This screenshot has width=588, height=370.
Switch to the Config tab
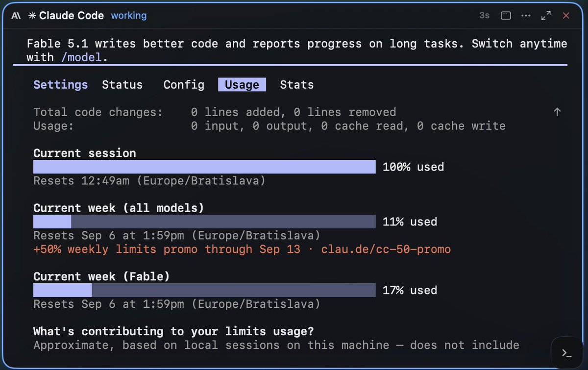(x=184, y=85)
